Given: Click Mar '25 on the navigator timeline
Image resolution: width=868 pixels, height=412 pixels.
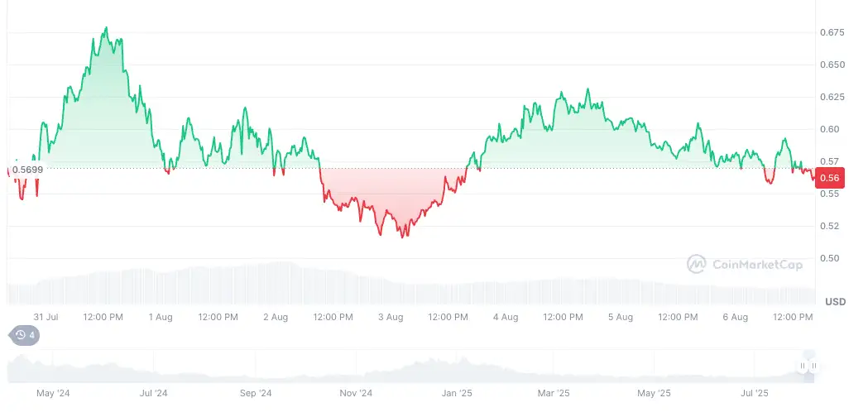Looking at the screenshot, I should (553, 393).
